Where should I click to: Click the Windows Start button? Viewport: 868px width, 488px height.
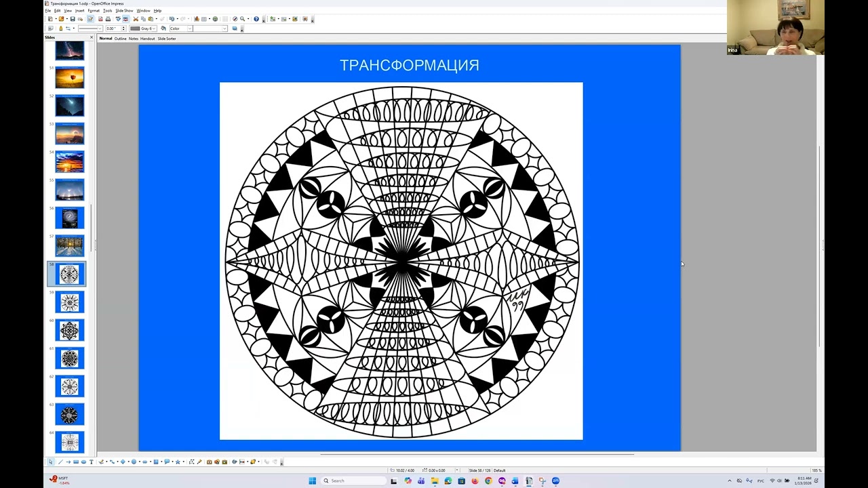pyautogui.click(x=313, y=481)
